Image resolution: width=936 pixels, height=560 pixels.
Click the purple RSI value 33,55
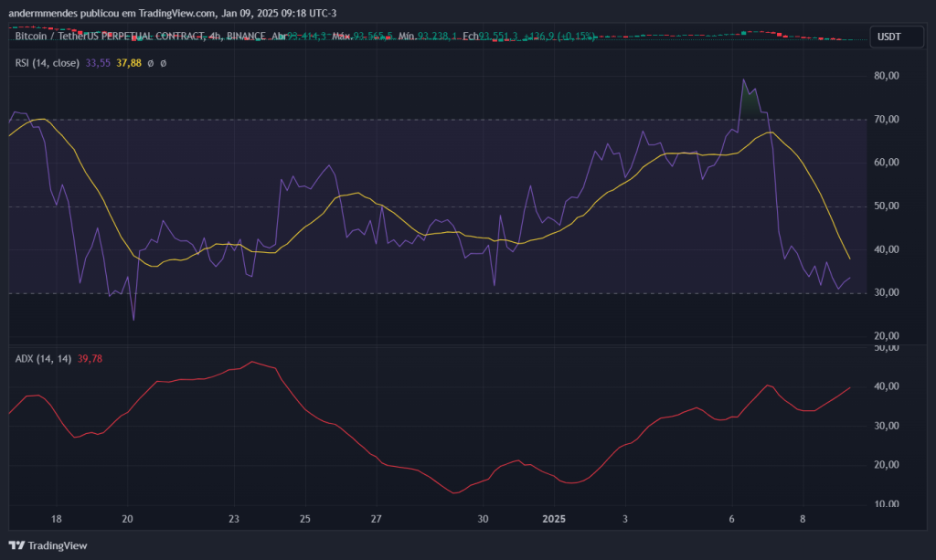point(98,63)
